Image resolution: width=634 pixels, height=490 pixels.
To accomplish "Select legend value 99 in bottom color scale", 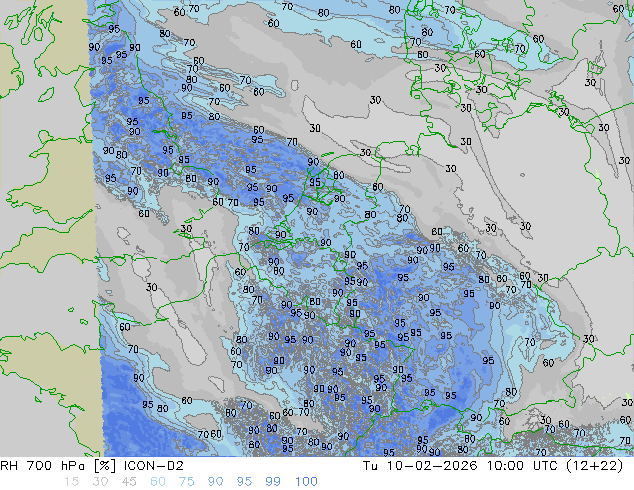I will coord(273,482).
